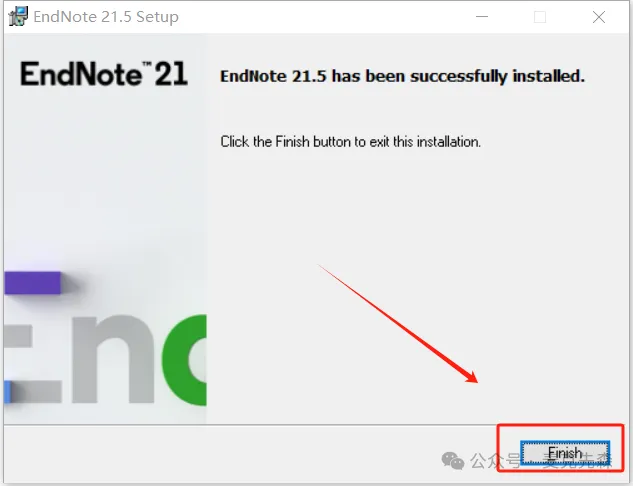Viewport: 633px width, 486px height.
Task: Open the installer icon system menu
Action: tap(18, 17)
